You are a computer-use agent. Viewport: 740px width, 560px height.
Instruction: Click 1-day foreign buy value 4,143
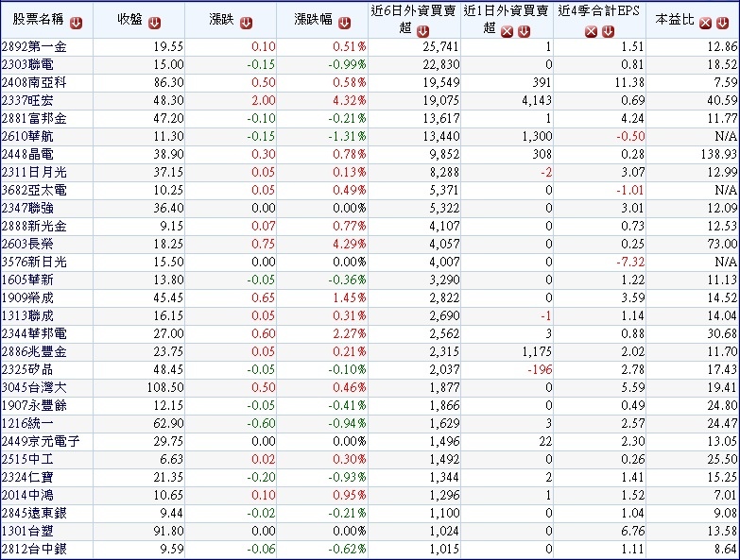537,100
